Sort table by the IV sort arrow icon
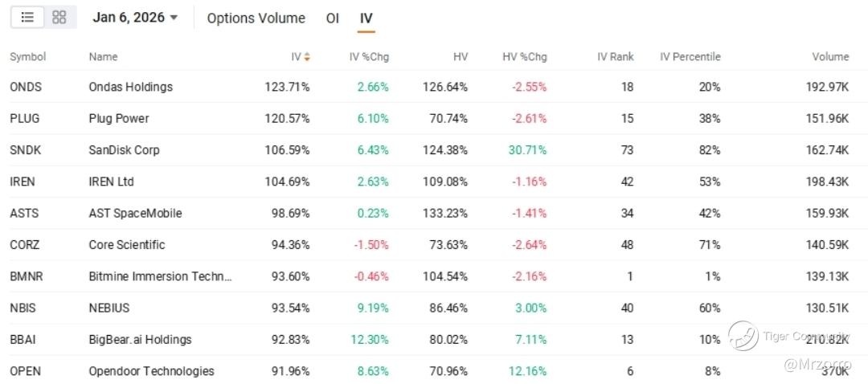 (x=307, y=57)
